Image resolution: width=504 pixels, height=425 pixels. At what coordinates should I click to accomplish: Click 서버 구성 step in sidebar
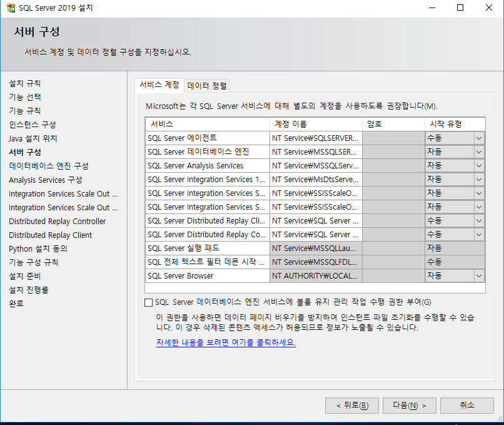point(25,153)
